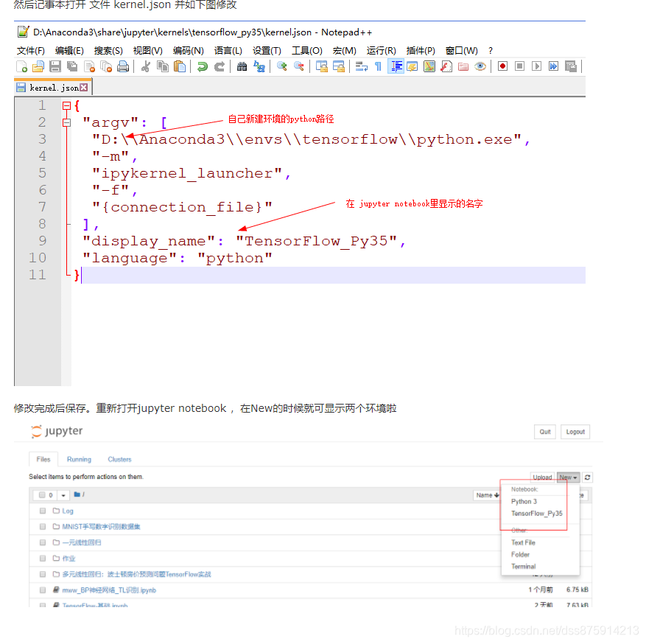Click the Replace icon in toolbar

tap(259, 66)
